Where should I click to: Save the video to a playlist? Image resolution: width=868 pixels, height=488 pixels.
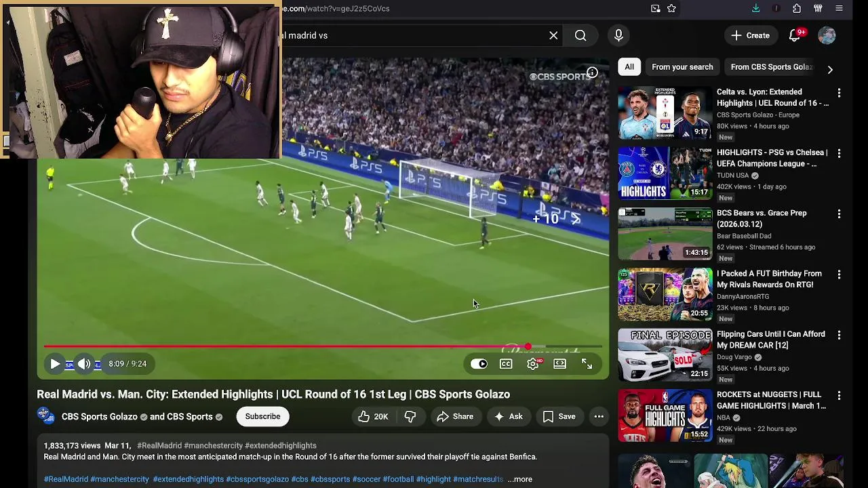[x=559, y=416]
